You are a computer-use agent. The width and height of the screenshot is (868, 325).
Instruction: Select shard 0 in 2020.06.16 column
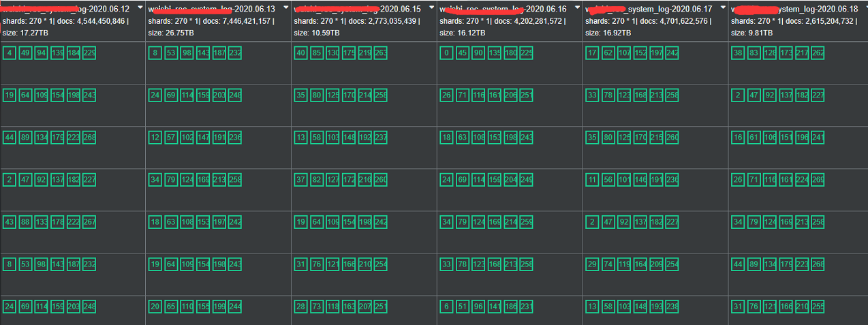click(447, 53)
